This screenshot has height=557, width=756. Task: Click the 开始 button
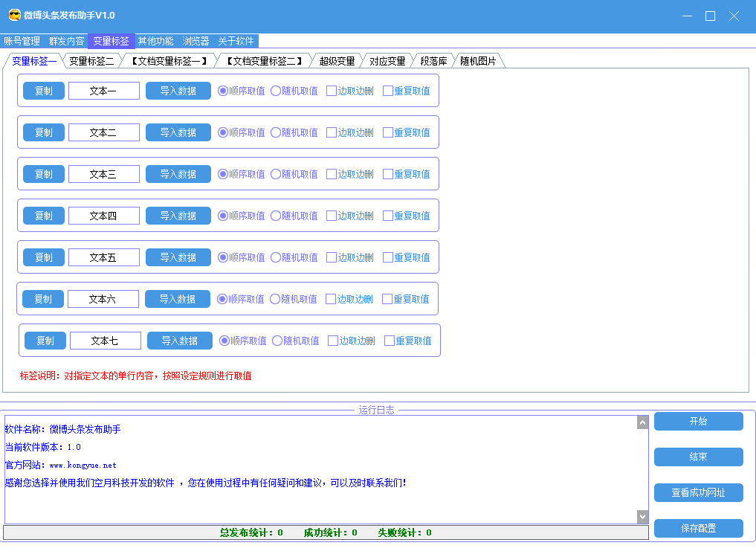coord(698,421)
